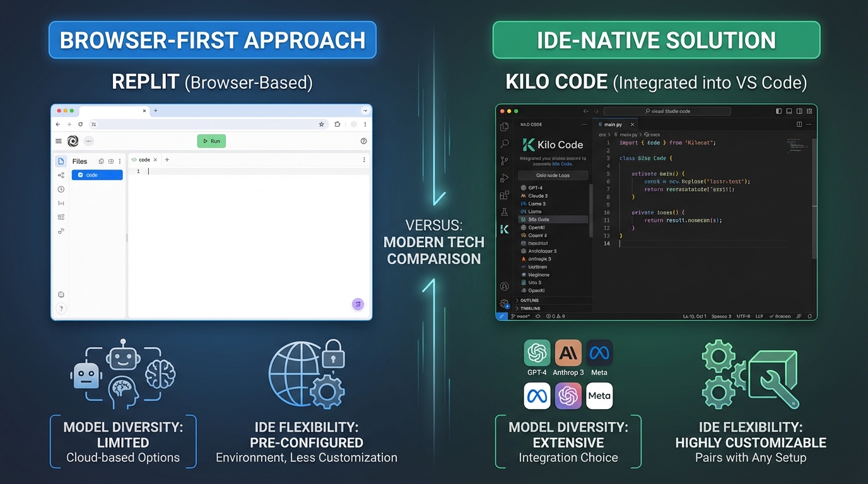Select the code tab in Replit
Screen dimensions: 868x484
(144, 159)
